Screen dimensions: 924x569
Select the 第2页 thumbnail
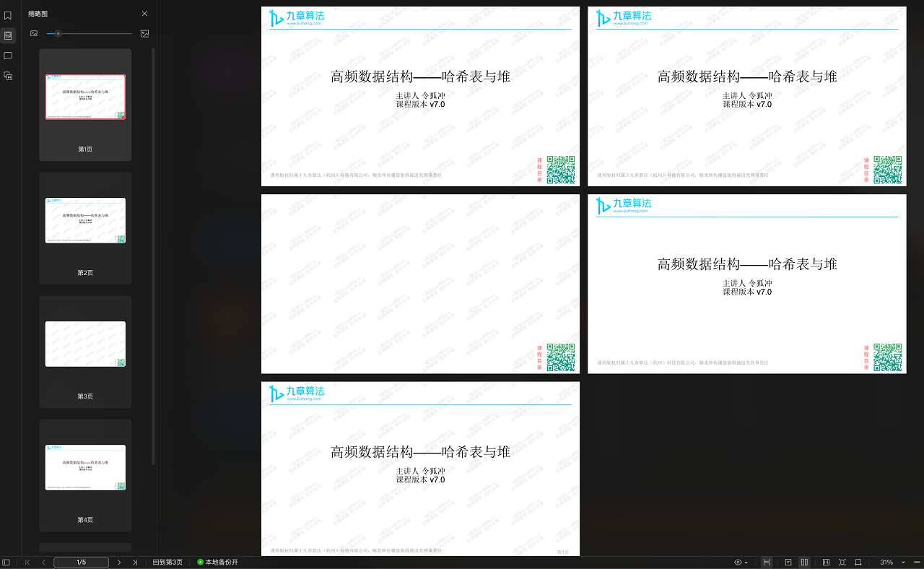(85, 221)
